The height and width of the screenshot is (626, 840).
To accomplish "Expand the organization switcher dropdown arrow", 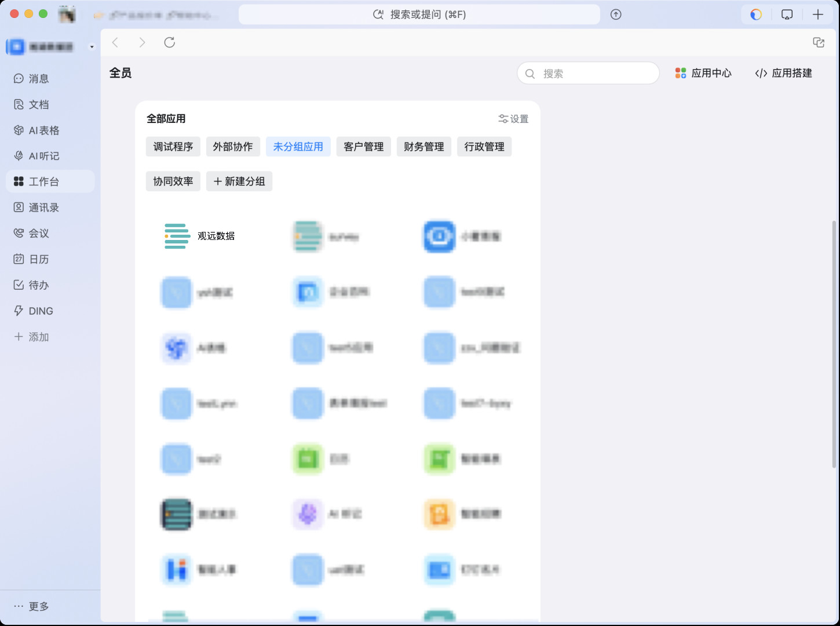I will (92, 47).
